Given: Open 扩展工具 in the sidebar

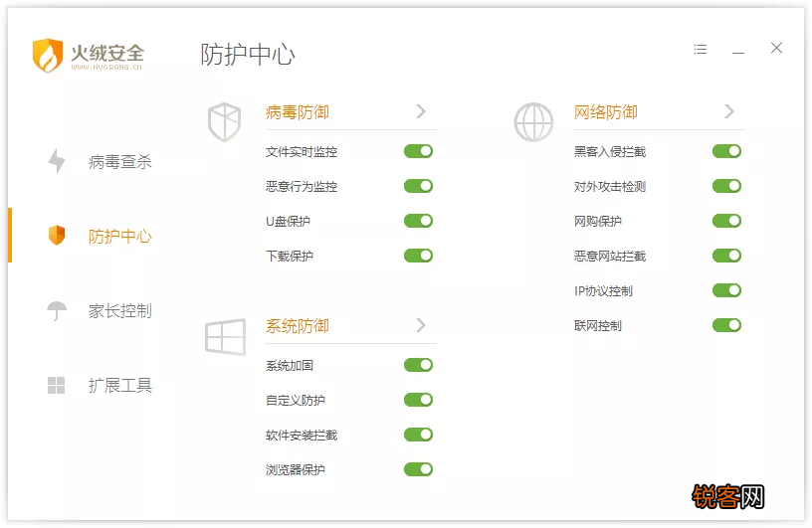Looking at the screenshot, I should click(x=120, y=385).
